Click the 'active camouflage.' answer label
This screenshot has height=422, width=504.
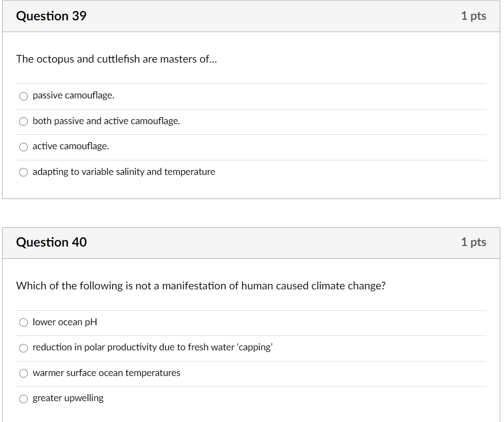pyautogui.click(x=71, y=146)
